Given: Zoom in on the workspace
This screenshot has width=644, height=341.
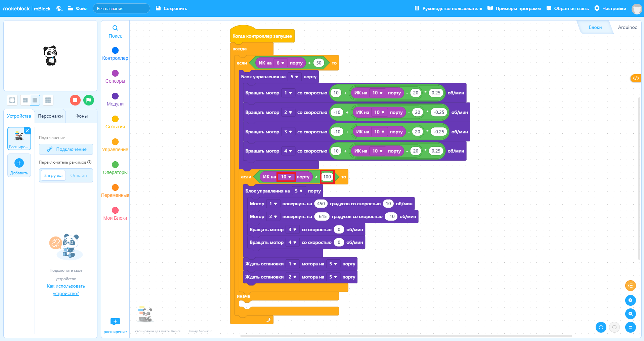Looking at the screenshot, I should (631, 300).
